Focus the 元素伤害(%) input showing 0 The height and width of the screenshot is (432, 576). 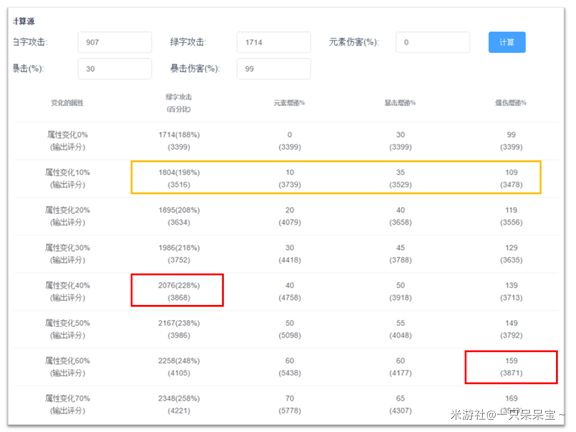click(433, 42)
